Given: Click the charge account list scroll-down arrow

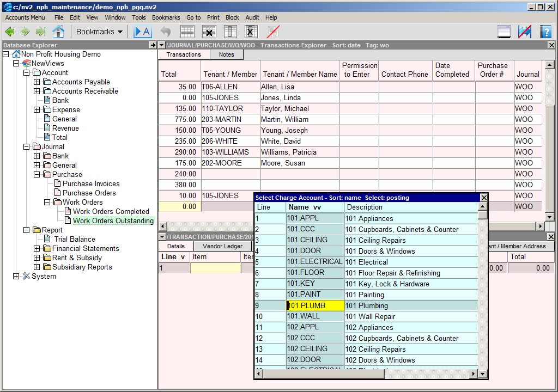Looking at the screenshot, I should click(482, 373).
